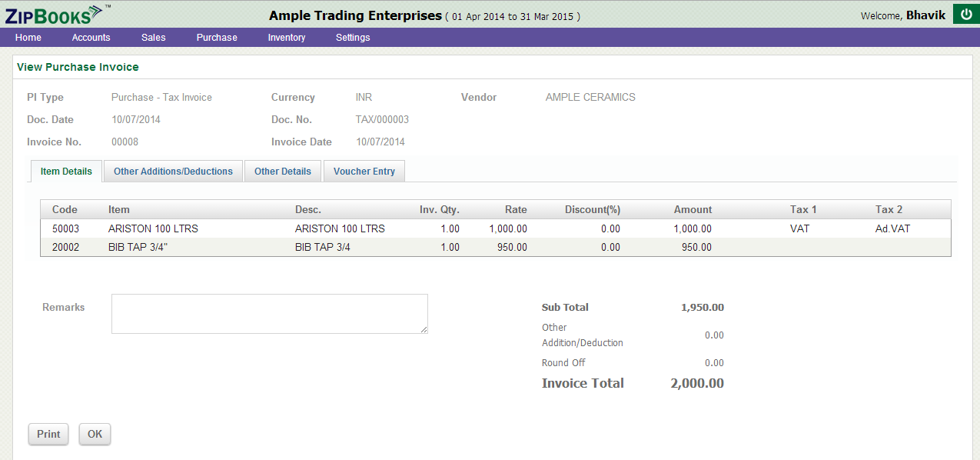Click the rate value 950.00
The width and height of the screenshot is (980, 460).
(512, 247)
